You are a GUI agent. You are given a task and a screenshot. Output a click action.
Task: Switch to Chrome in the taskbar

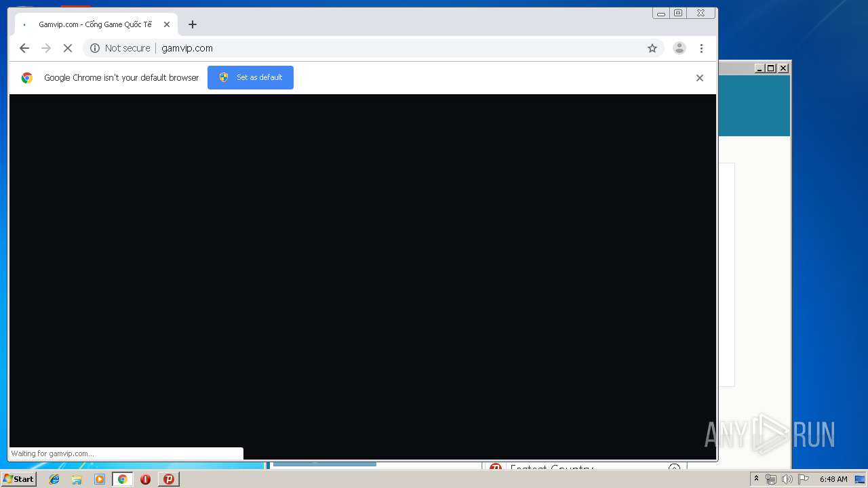pos(123,479)
